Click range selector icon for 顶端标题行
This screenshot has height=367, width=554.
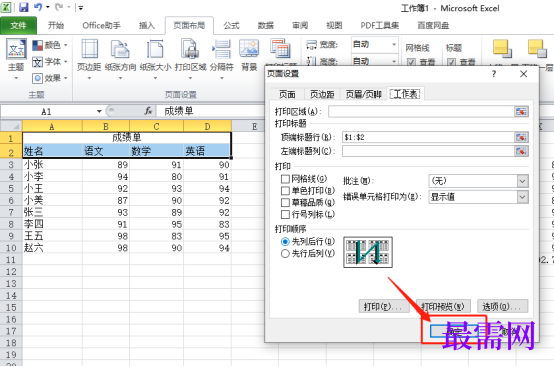521,137
